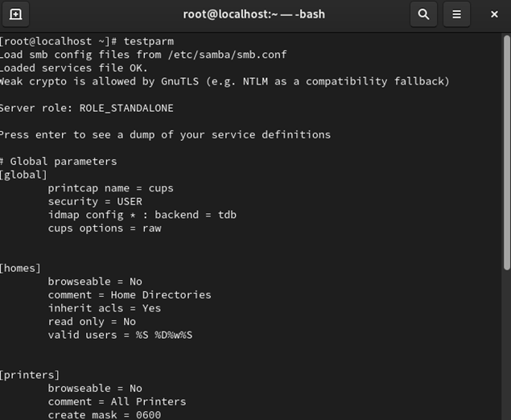Screen dimensions: 511x420
Task: Click the /etc/samba/smb.conf path text
Action: (227, 55)
